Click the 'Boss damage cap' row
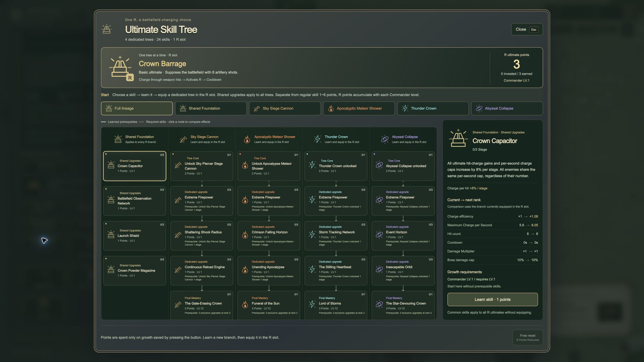This screenshot has width=644, height=362. click(x=492, y=260)
